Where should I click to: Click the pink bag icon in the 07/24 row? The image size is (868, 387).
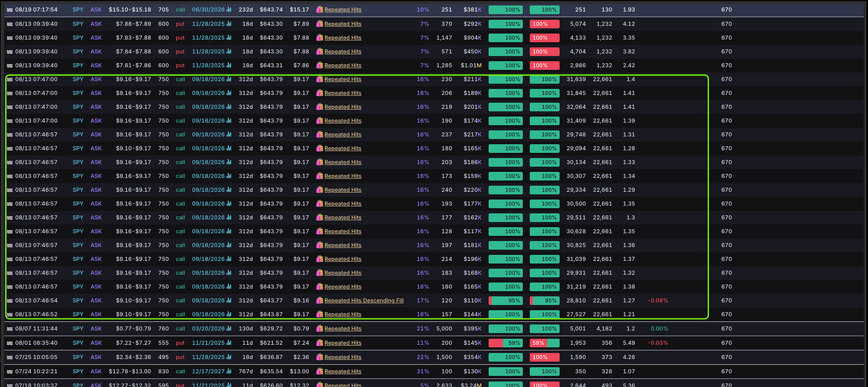point(320,372)
